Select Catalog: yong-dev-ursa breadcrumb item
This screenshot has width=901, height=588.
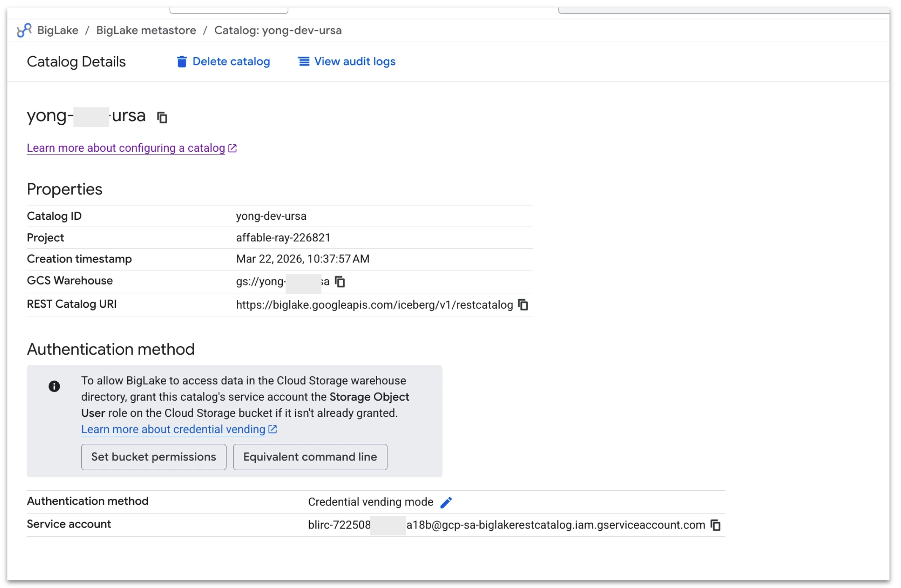(278, 30)
